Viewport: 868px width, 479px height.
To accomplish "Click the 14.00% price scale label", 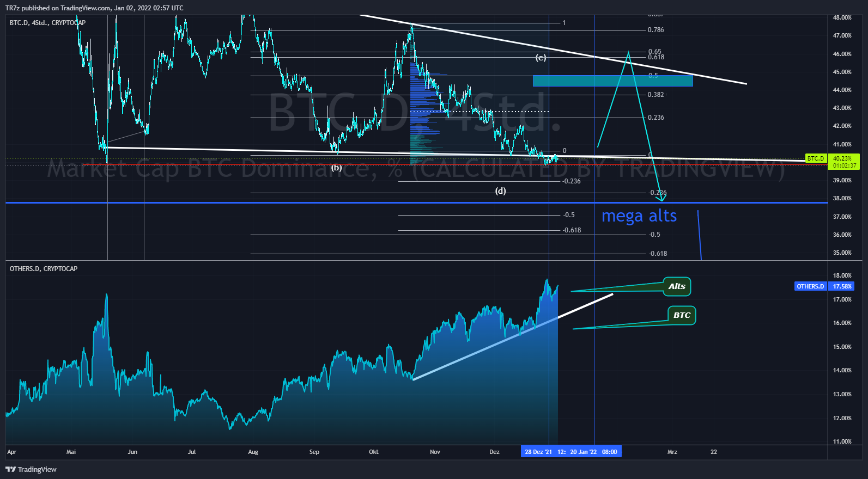I will [842, 370].
